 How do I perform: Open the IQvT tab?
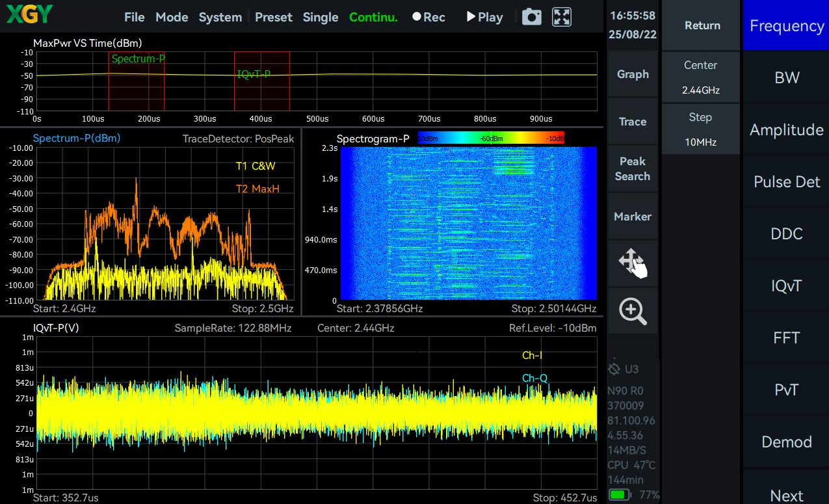click(x=787, y=286)
